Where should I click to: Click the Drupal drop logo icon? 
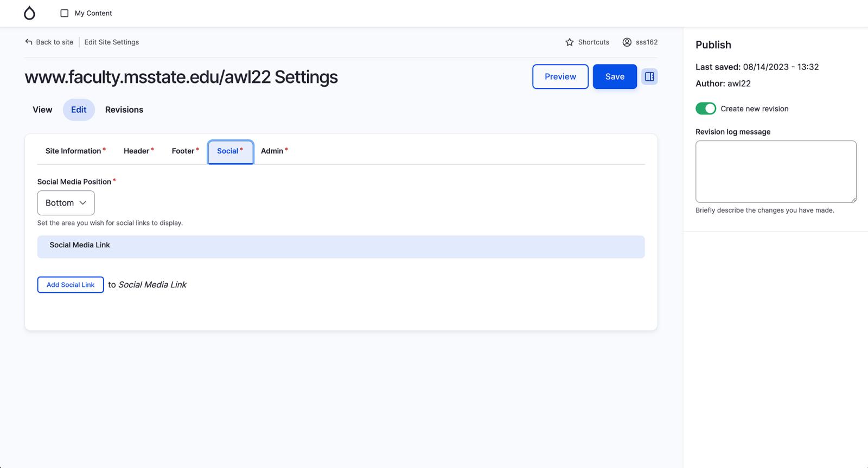tap(29, 13)
